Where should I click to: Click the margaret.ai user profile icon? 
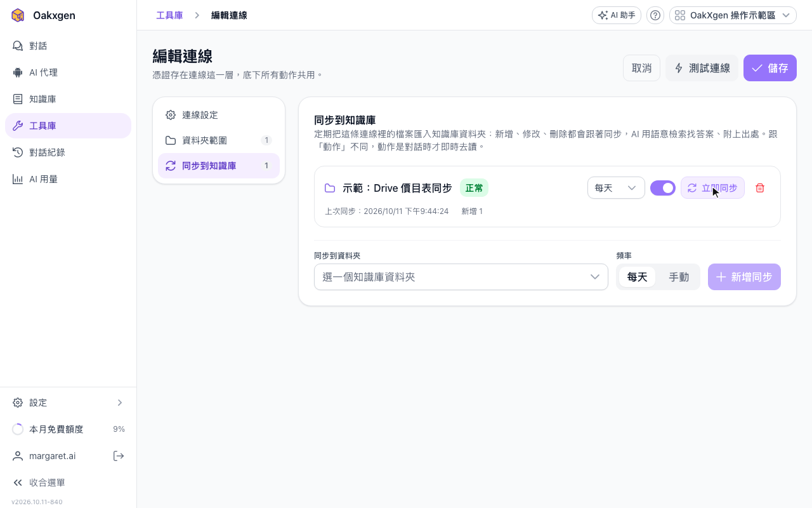pos(18,456)
